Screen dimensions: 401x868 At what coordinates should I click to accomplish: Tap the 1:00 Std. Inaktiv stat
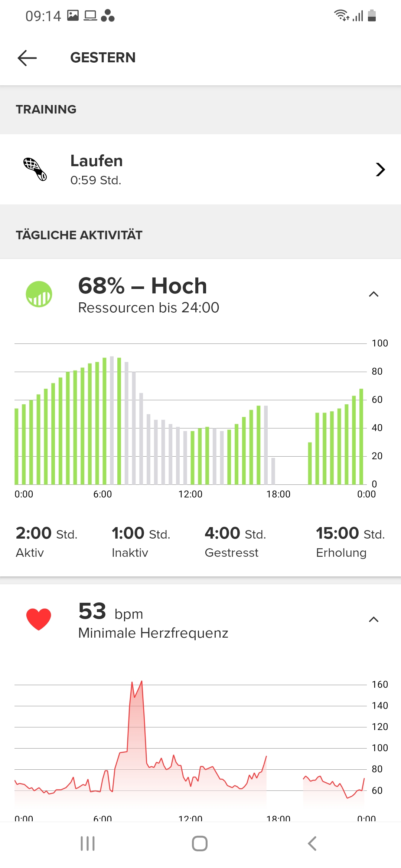tap(141, 542)
